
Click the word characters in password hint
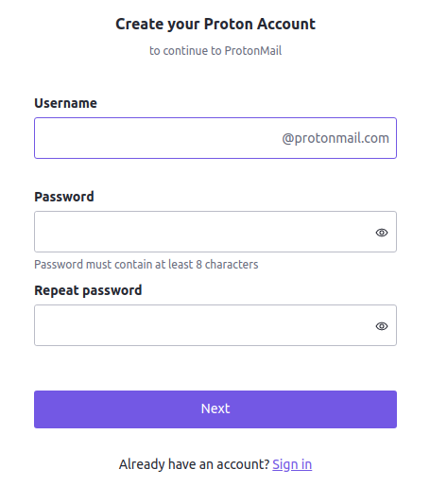tap(232, 264)
